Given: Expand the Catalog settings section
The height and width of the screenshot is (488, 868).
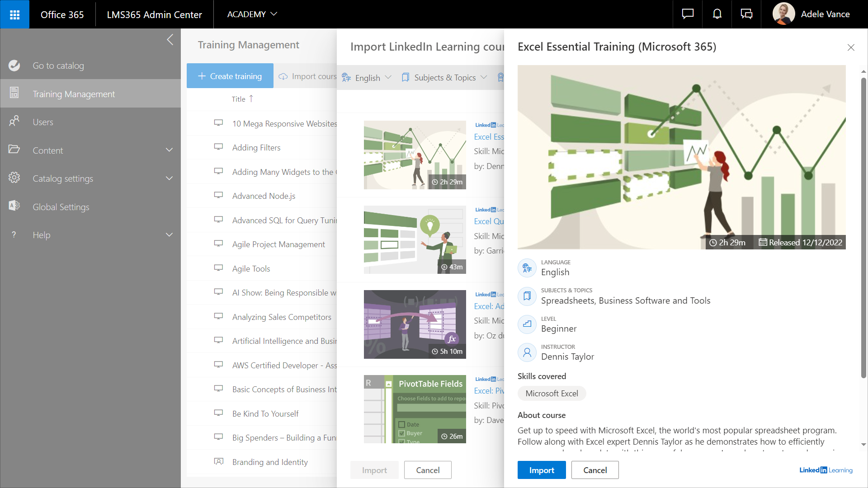Looking at the screenshot, I should 169,178.
